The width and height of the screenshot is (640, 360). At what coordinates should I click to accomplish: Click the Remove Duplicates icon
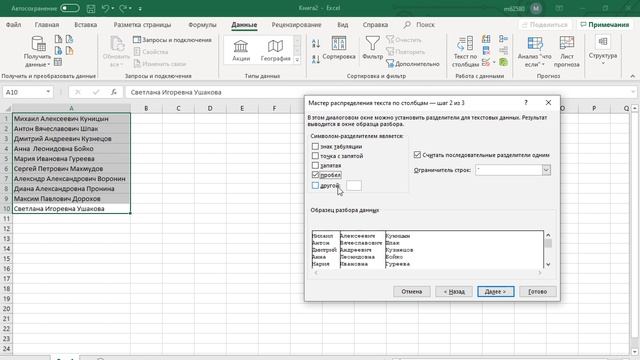click(x=486, y=51)
